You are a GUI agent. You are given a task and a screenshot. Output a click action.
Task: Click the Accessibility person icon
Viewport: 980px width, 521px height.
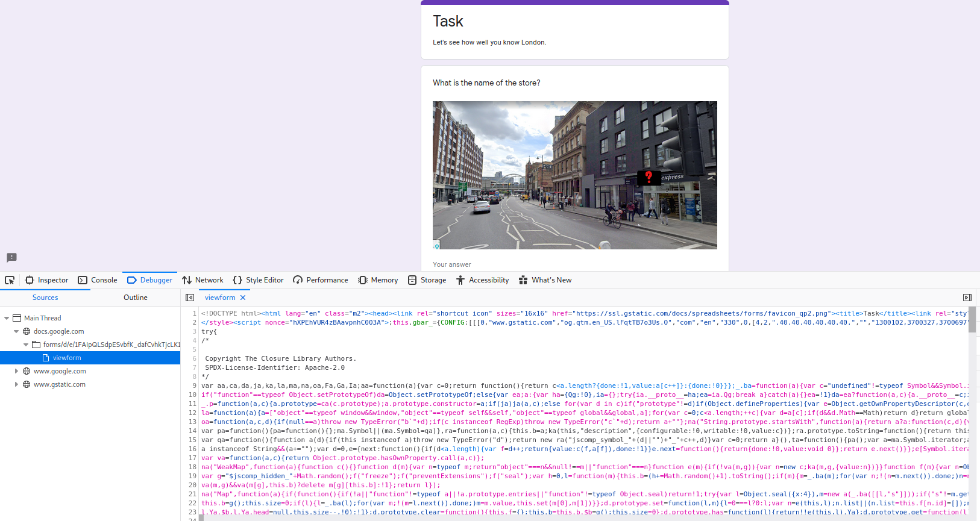[x=460, y=280]
